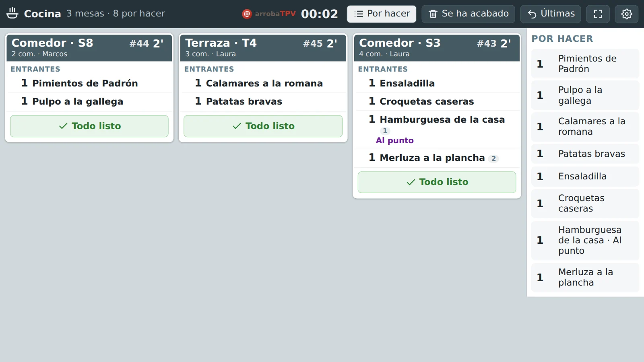Select Pimientos de Padrón in Por hacer sidebar
The width and height of the screenshot is (644, 362).
pyautogui.click(x=585, y=64)
